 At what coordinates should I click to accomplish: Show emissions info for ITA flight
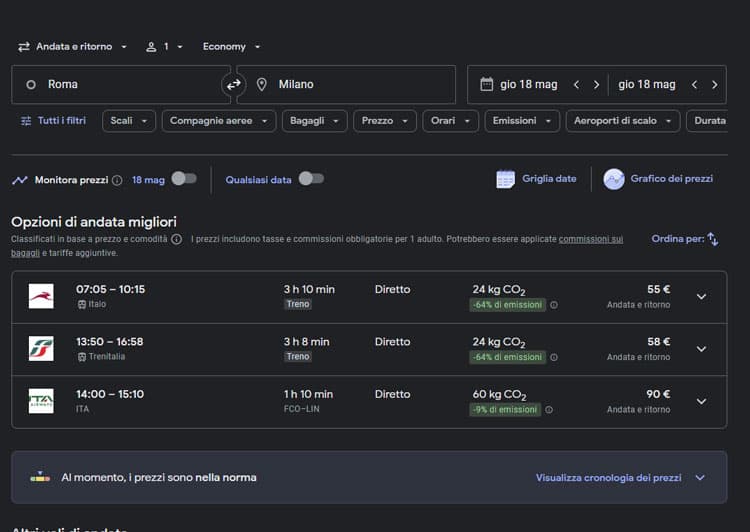click(549, 410)
